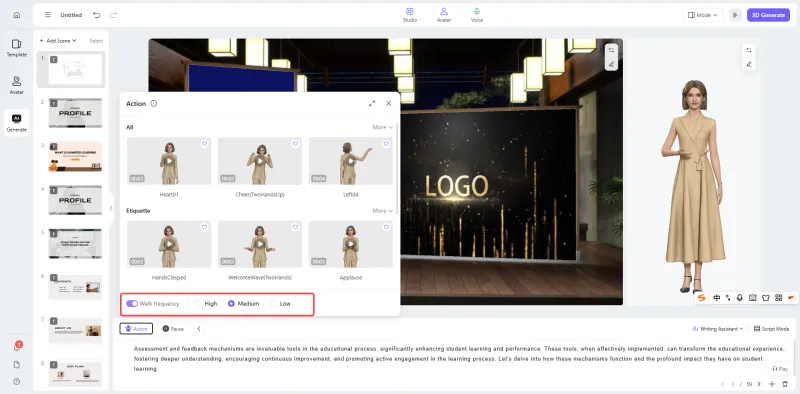Click the undo arrow icon
800x394 pixels.
[96, 15]
